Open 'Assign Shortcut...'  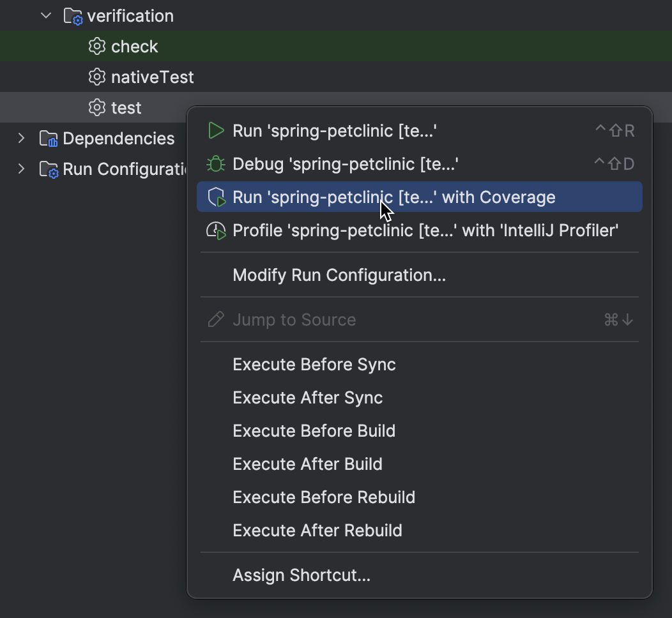302,575
